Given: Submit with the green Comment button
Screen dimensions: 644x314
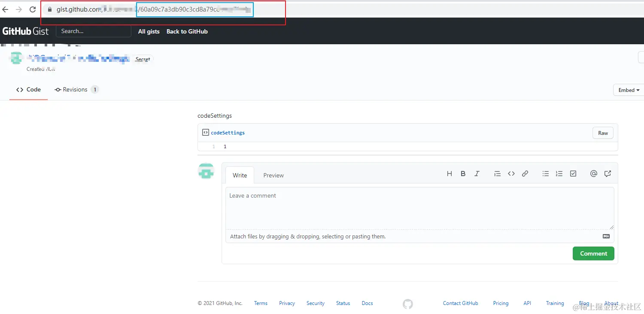Looking at the screenshot, I should point(593,253).
